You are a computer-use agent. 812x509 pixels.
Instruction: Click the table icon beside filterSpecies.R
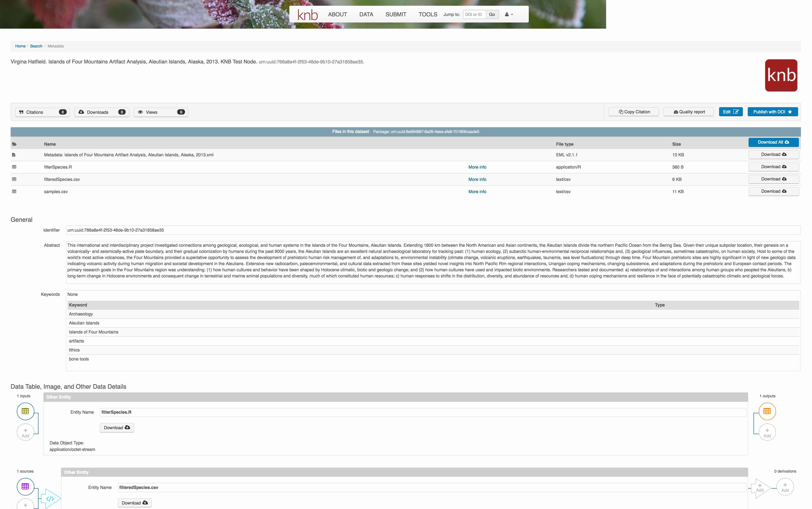click(14, 167)
